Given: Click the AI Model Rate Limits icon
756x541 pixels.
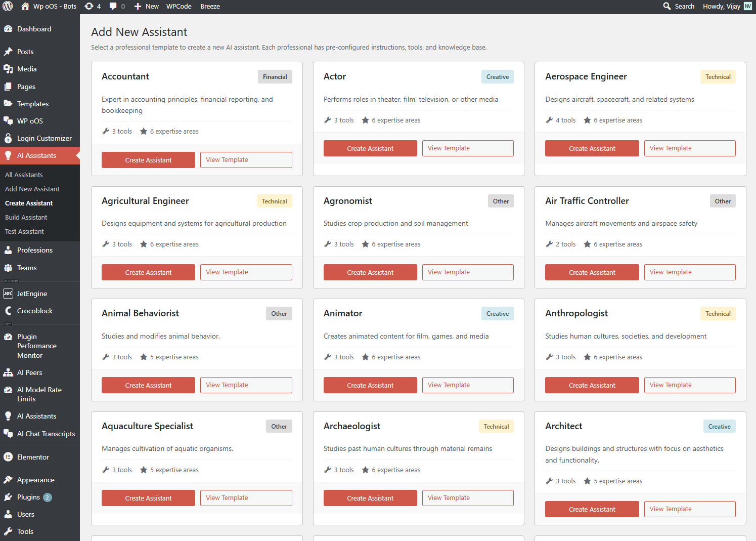Looking at the screenshot, I should click(8, 390).
